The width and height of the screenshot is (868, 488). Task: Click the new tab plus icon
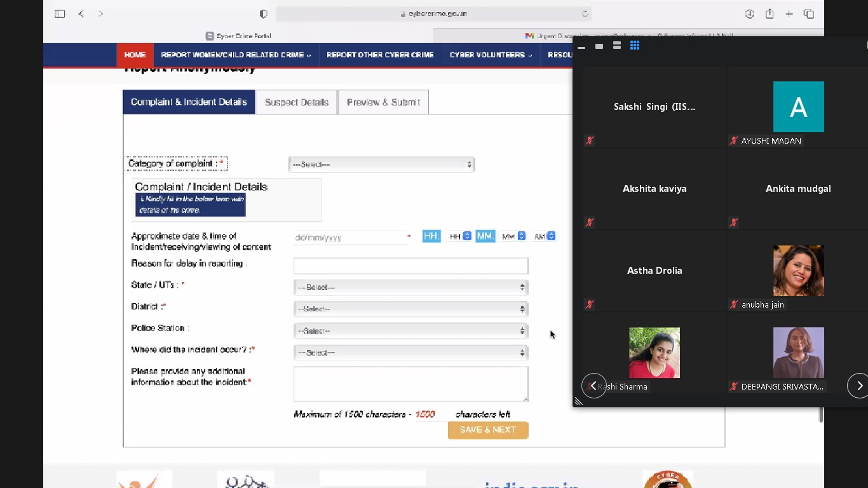(x=789, y=14)
